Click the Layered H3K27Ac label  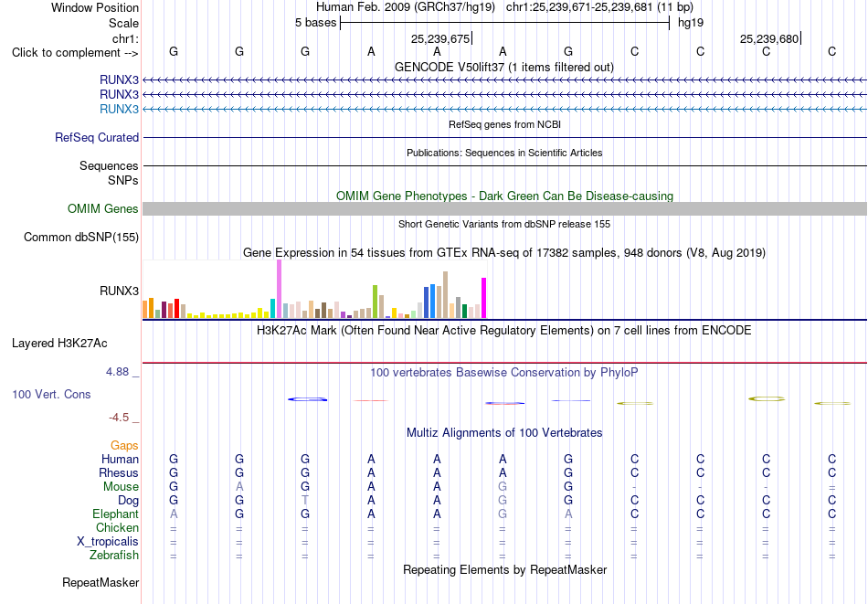tap(59, 344)
